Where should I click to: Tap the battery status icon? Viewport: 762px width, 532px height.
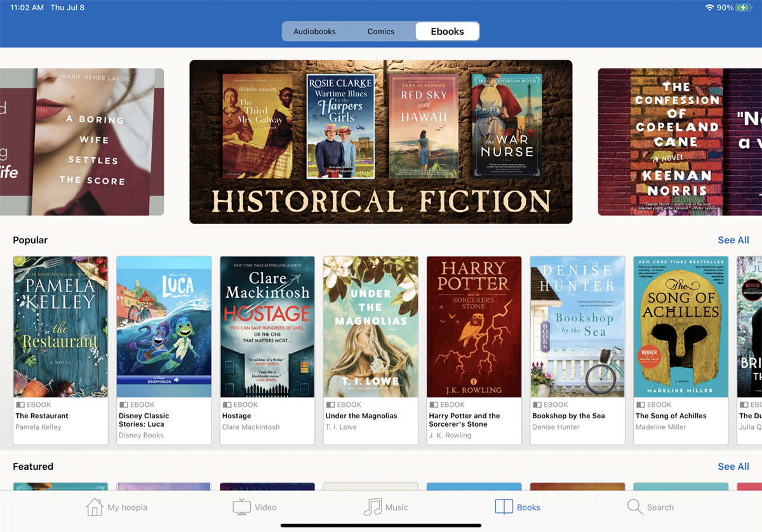pyautogui.click(x=744, y=8)
